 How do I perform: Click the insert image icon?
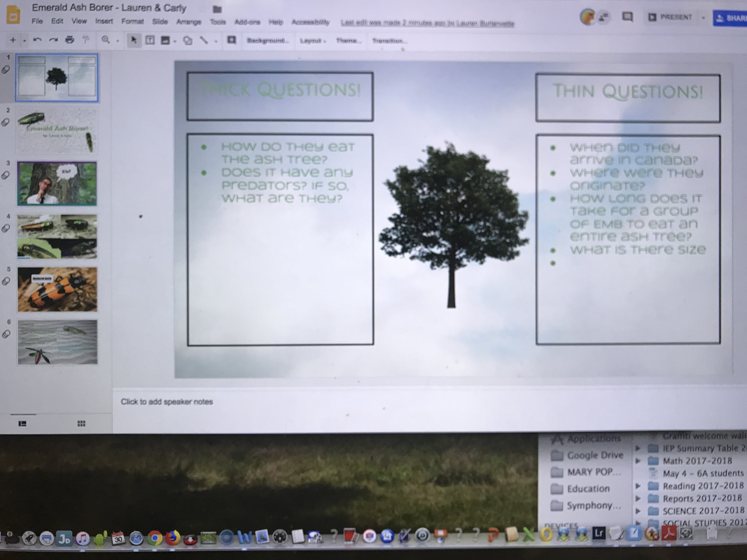pos(165,41)
